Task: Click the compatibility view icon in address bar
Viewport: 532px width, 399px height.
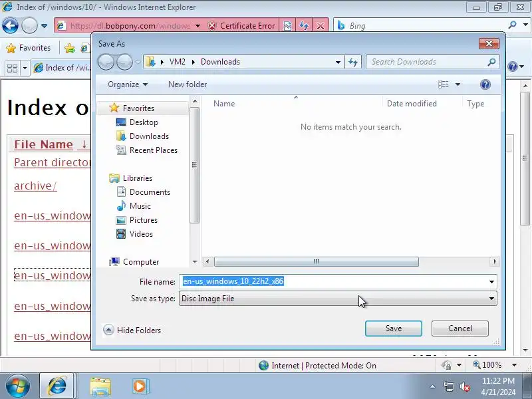Action: (x=287, y=26)
